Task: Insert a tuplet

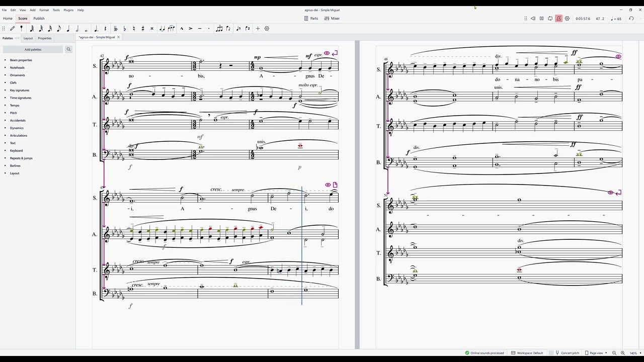Action: click(219, 29)
